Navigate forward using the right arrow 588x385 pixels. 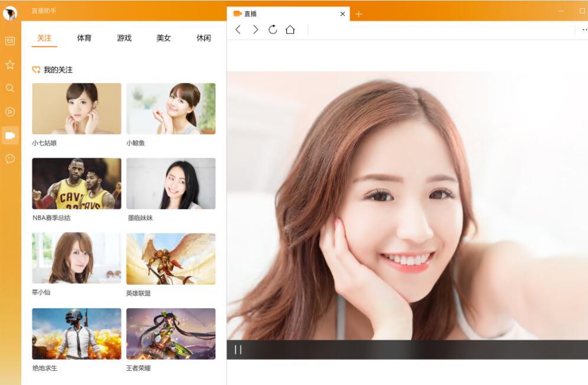(255, 30)
